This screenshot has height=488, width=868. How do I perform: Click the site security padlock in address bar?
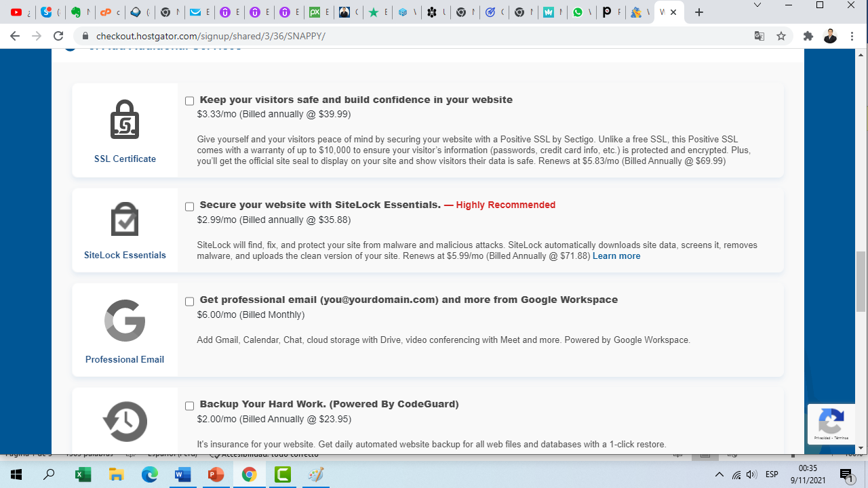[85, 36]
